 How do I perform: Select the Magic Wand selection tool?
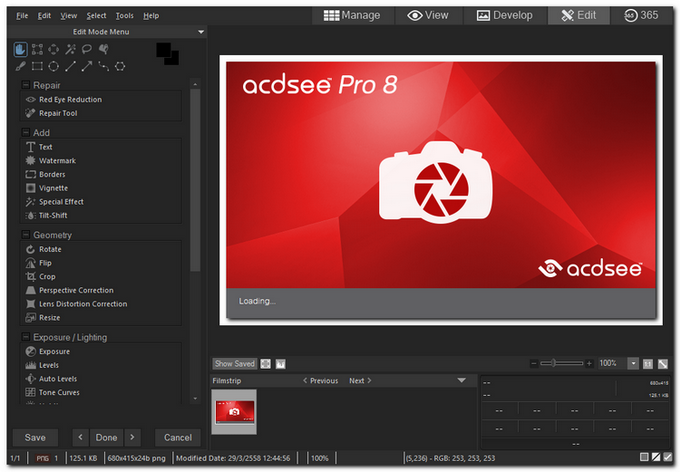pos(70,49)
